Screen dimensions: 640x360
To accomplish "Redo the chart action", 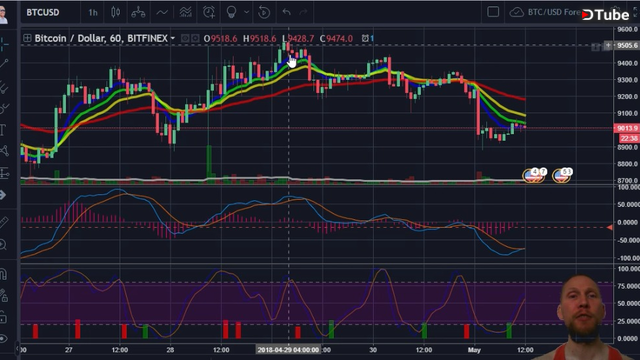I will (303, 12).
